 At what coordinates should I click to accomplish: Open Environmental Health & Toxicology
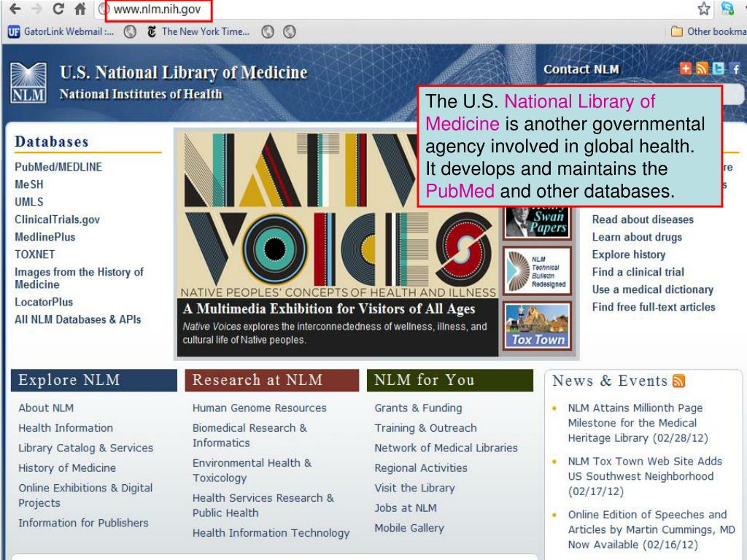(252, 470)
